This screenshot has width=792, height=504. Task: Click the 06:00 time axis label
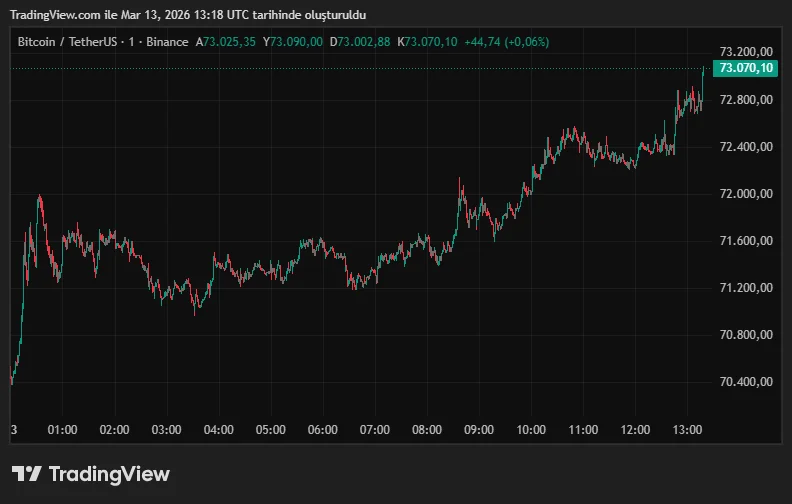[x=323, y=430]
